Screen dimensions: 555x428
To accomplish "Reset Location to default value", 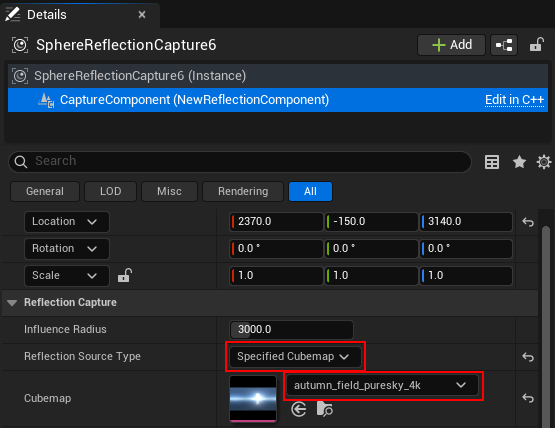I will 528,222.
